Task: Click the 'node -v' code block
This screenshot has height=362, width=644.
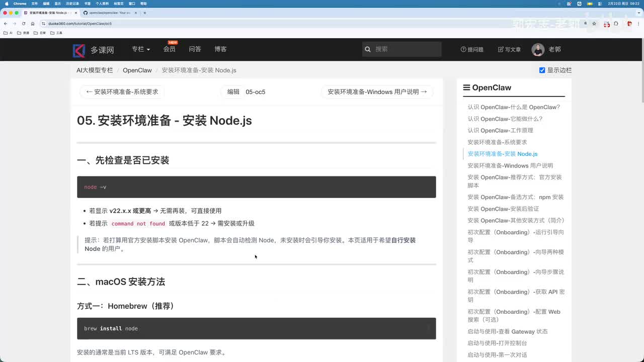Action: pyautogui.click(x=257, y=187)
